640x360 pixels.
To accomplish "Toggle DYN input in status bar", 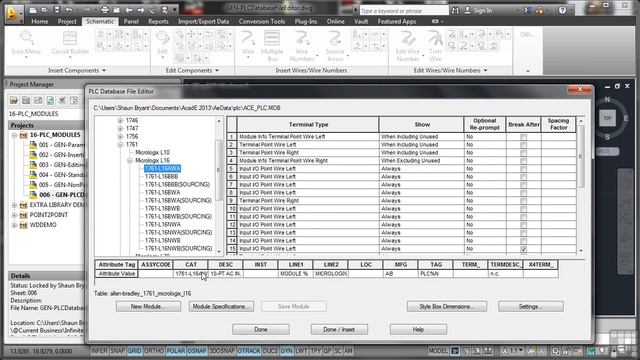I will [287, 351].
